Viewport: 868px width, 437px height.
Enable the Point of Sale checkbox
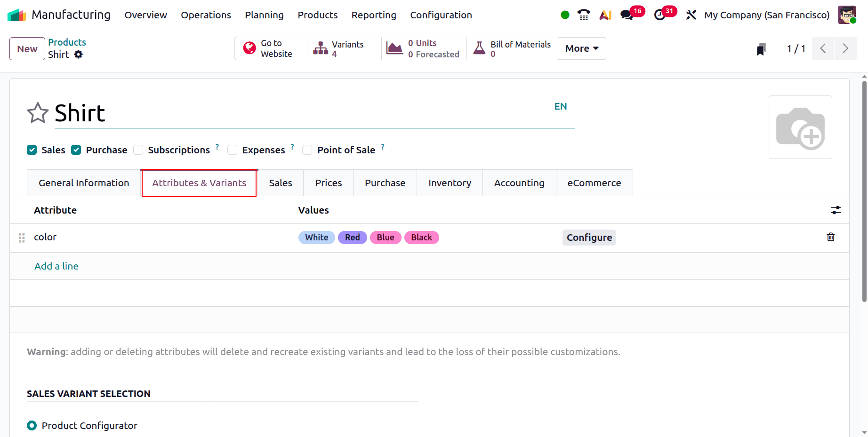[x=307, y=150]
